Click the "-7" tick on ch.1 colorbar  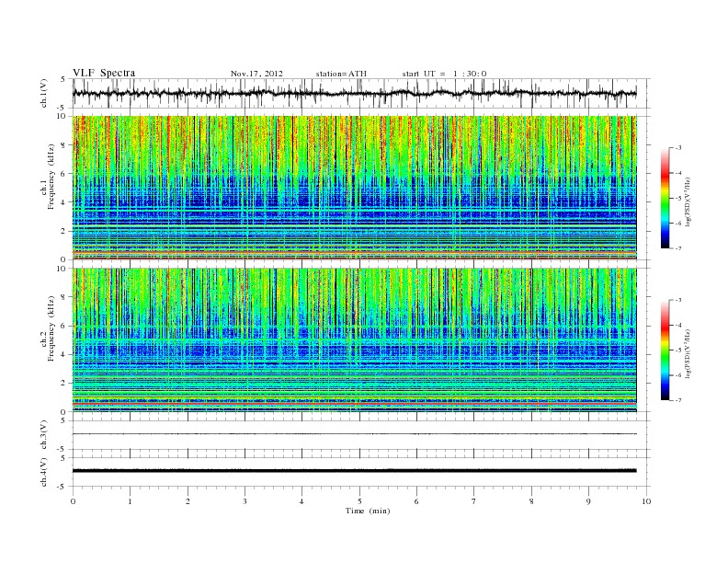pos(678,248)
